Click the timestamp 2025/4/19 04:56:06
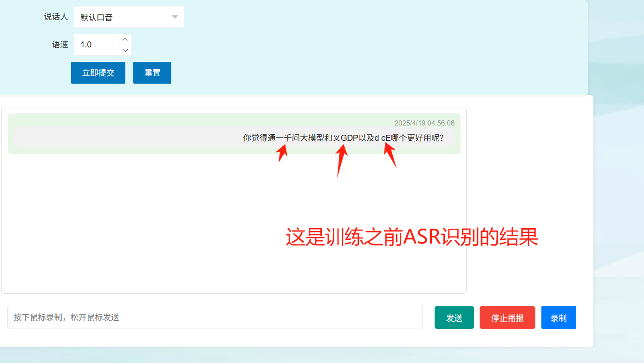 [424, 123]
